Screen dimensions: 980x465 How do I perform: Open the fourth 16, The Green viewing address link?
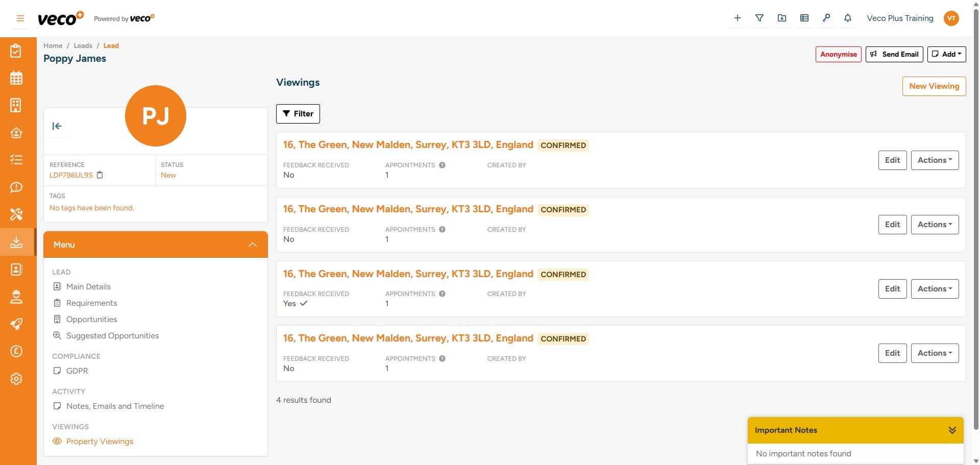[408, 338]
